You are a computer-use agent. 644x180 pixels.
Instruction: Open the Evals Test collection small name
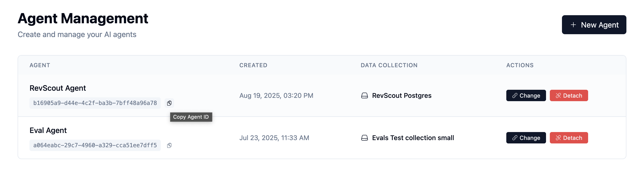tap(413, 138)
